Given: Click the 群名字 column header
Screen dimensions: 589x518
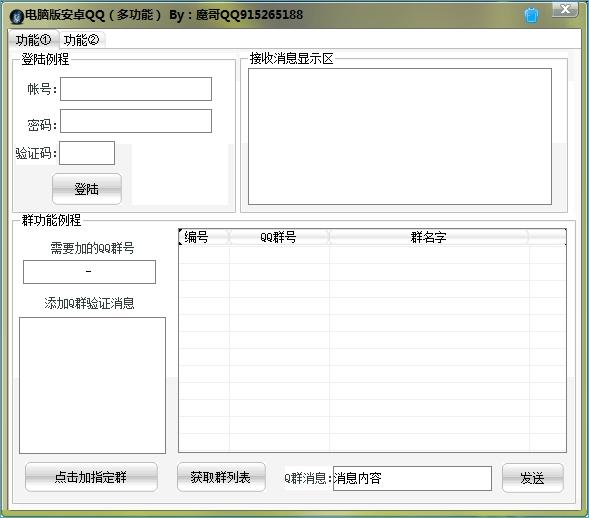Looking at the screenshot, I should [429, 237].
